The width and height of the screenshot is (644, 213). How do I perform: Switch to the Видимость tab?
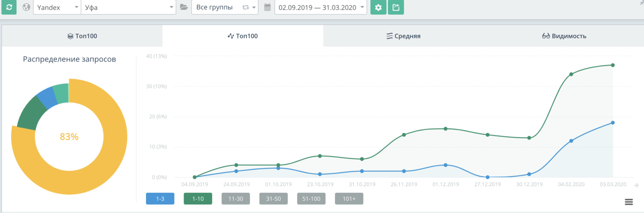(564, 36)
